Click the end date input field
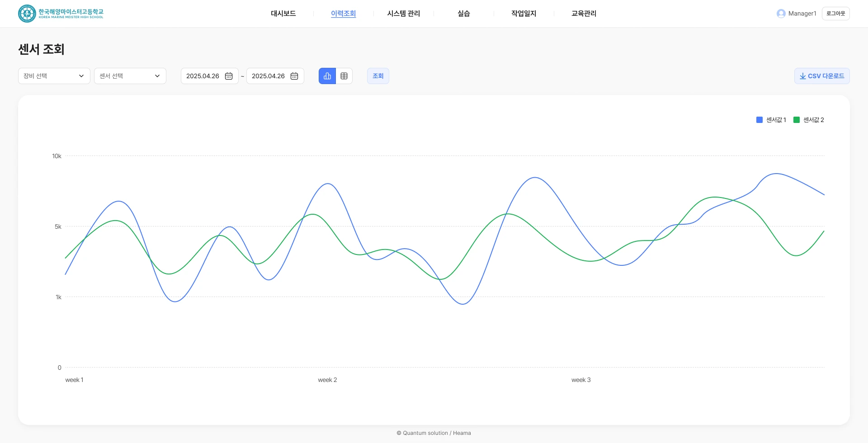868x443 pixels. click(275, 76)
